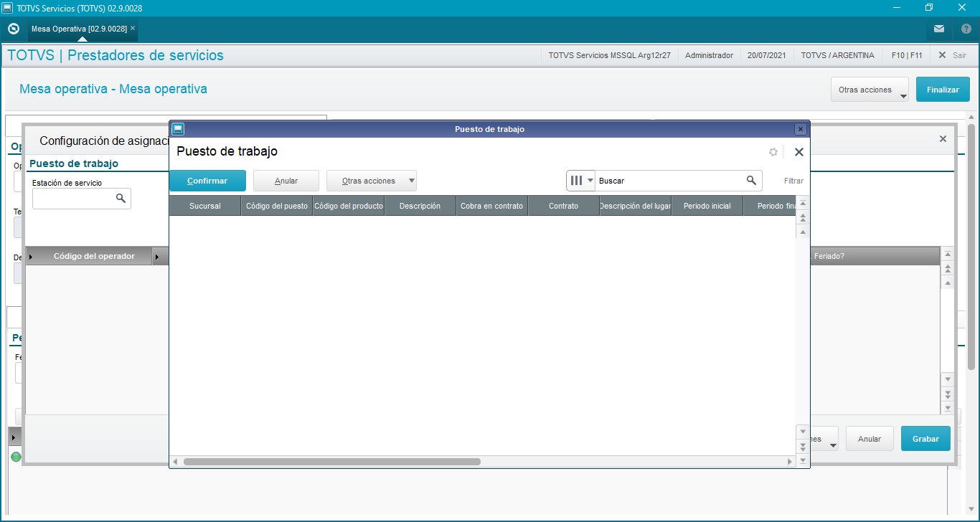Close the Puesto de trabajo dialog with X

798,152
